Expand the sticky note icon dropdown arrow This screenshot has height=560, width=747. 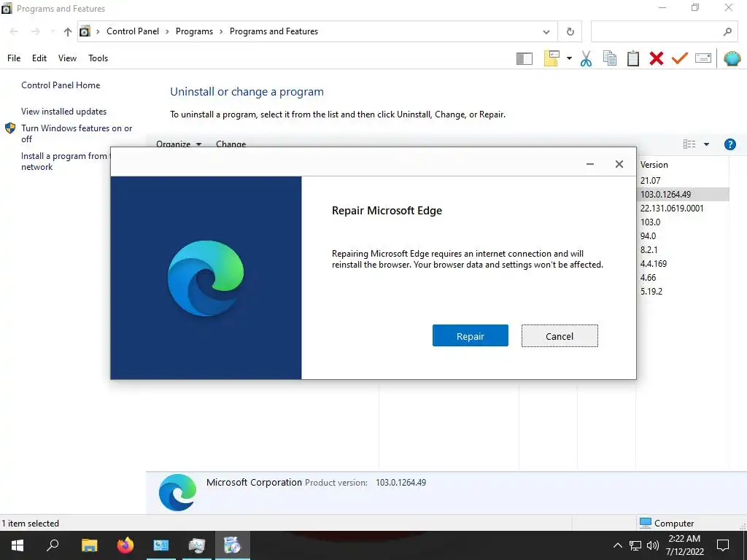pyautogui.click(x=569, y=58)
